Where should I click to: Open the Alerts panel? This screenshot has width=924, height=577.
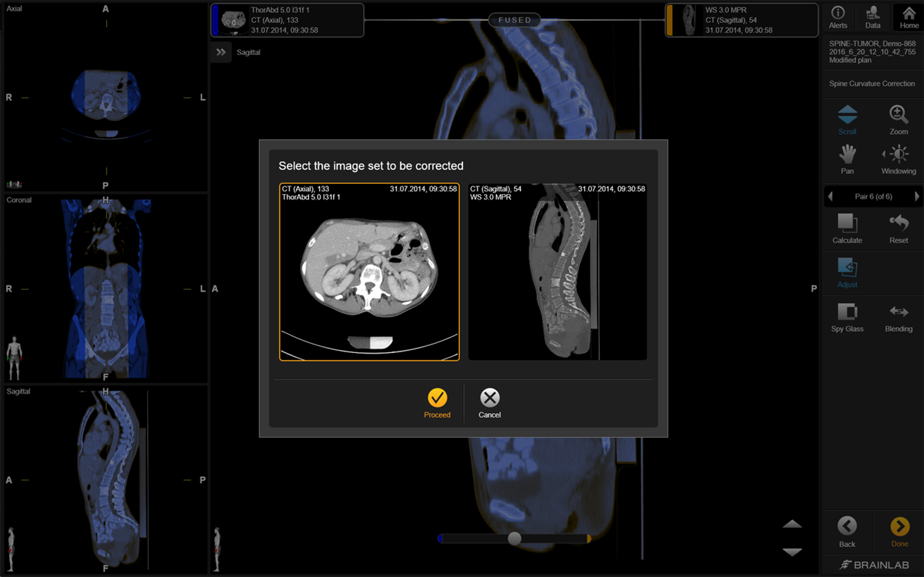pyautogui.click(x=838, y=17)
